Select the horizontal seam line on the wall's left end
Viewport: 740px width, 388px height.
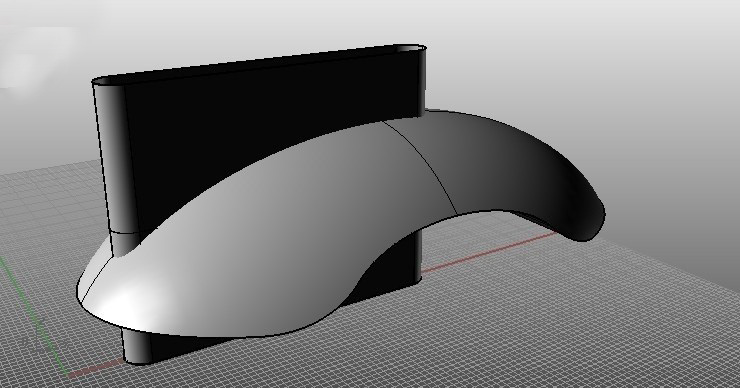click(x=125, y=232)
